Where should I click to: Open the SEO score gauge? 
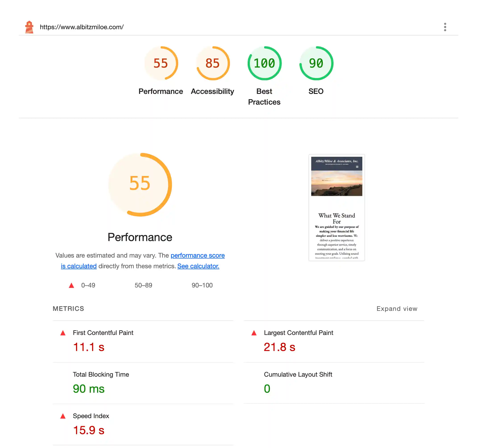click(x=316, y=63)
